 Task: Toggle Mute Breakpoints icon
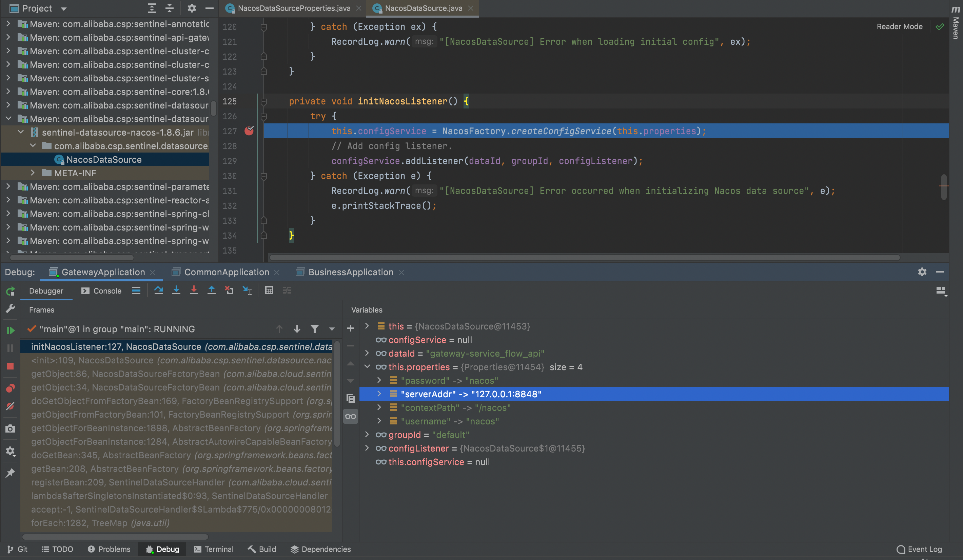point(10,406)
